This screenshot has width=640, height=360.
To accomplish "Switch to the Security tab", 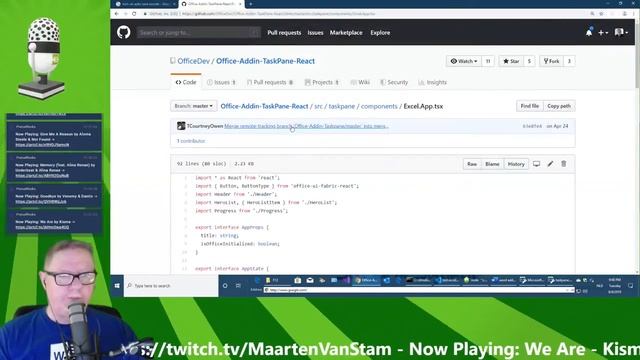I will tap(394, 82).
